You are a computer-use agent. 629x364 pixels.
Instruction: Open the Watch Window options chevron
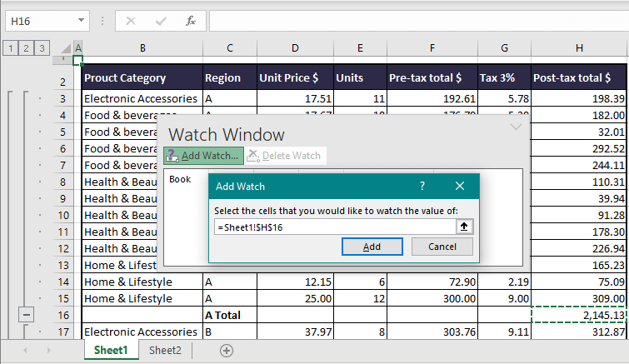[x=516, y=127]
